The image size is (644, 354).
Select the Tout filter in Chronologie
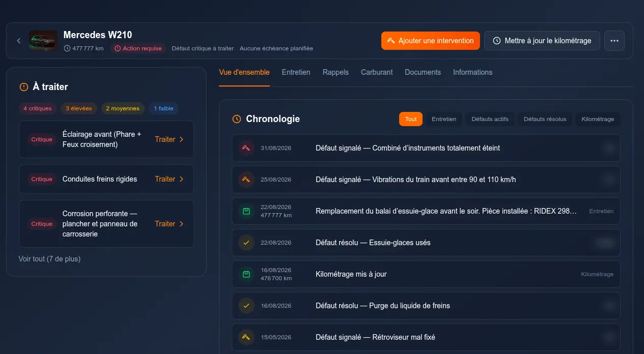point(411,119)
